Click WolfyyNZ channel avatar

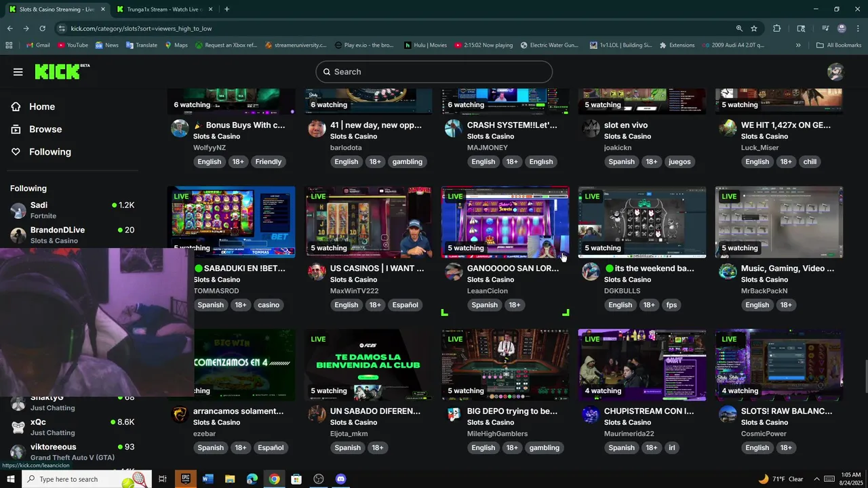pyautogui.click(x=180, y=129)
